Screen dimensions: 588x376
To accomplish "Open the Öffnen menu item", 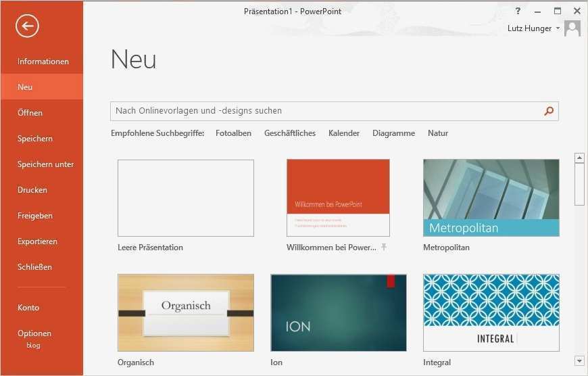I will (42, 112).
